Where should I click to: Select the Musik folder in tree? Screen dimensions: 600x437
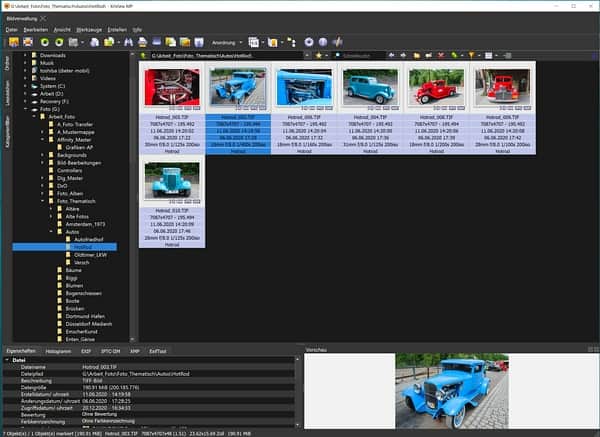(47, 63)
